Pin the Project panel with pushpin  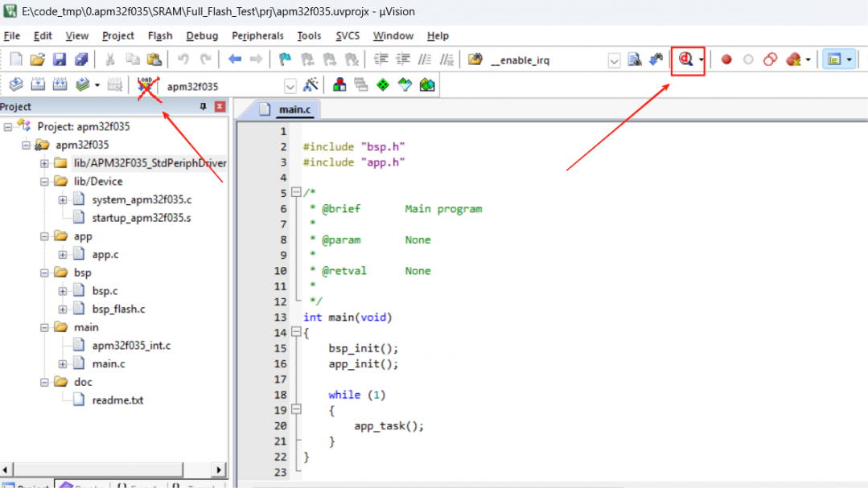point(203,107)
